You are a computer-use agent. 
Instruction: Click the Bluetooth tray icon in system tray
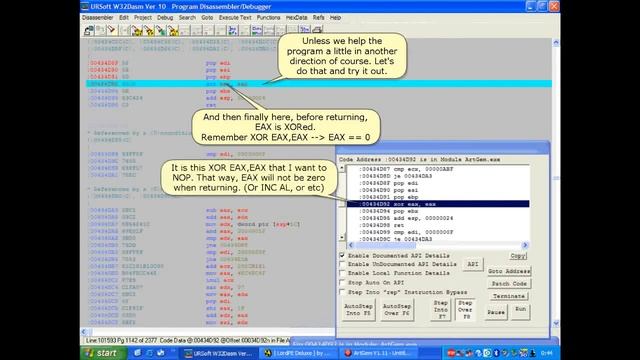496,353
